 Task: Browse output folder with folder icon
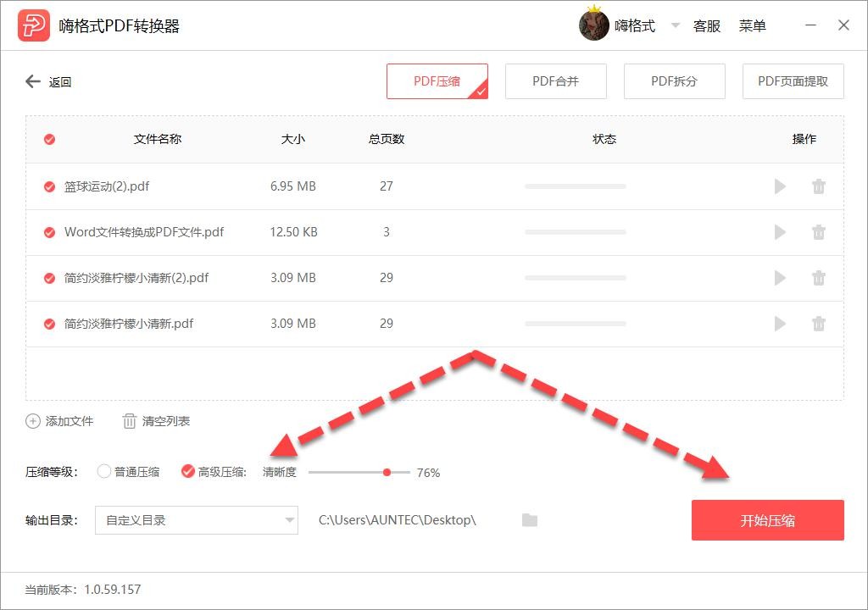[x=530, y=520]
